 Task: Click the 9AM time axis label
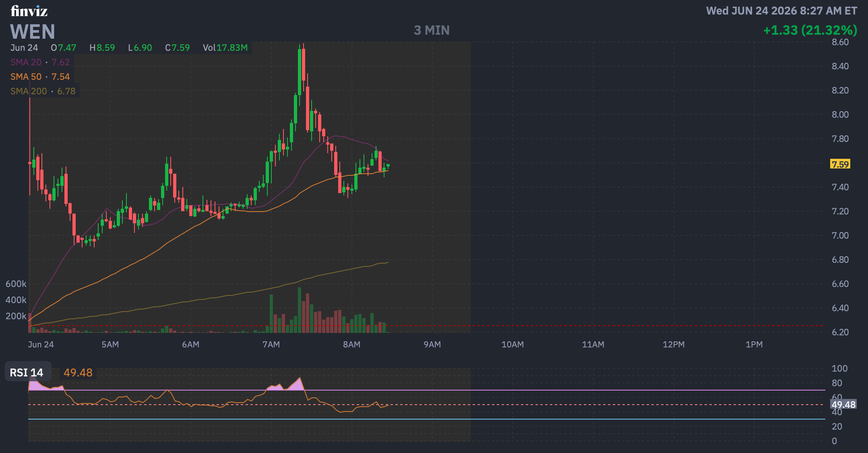click(432, 345)
